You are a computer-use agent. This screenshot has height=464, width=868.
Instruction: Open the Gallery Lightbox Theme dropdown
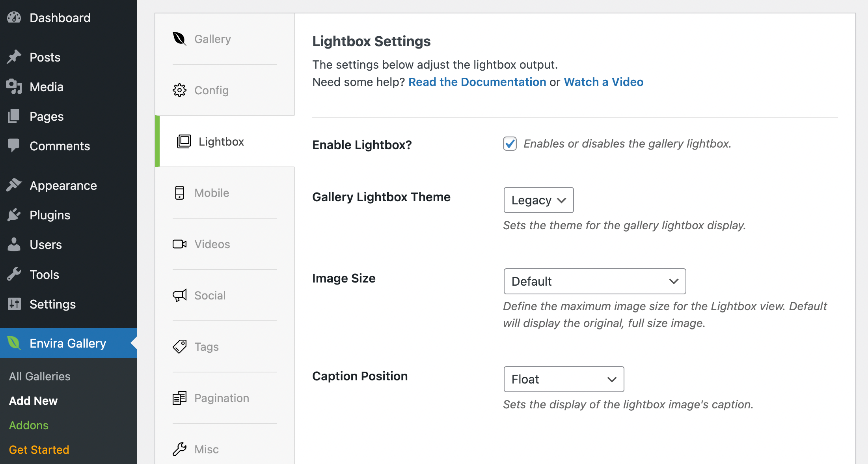pyautogui.click(x=538, y=200)
